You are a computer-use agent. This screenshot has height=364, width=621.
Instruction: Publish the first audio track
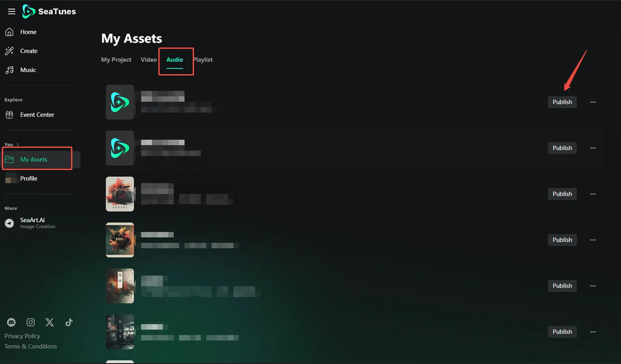[x=562, y=102]
